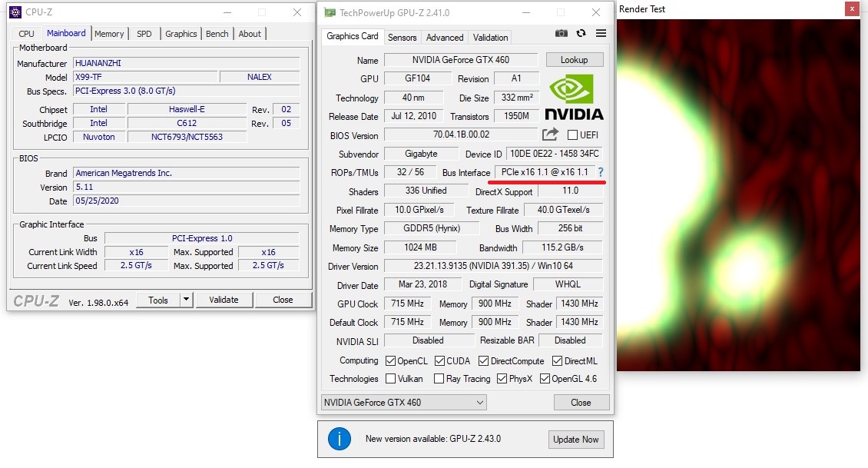
Task: Toggle the Ray Tracing checkbox
Action: 439,378
